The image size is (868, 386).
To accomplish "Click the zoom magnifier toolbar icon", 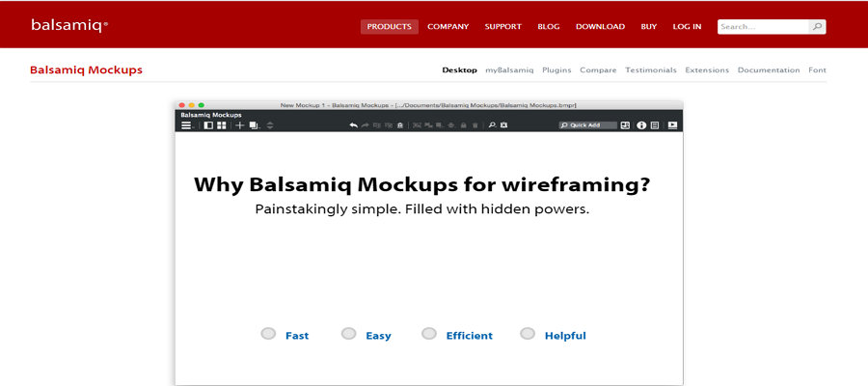I will (492, 125).
